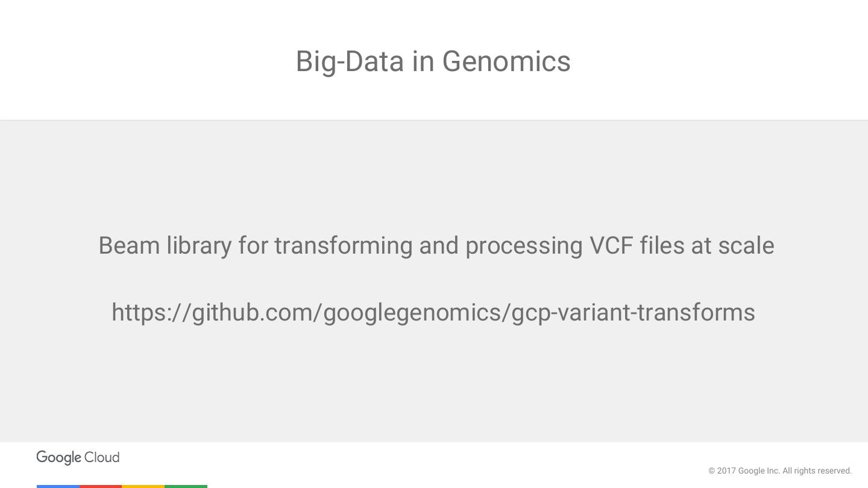Open the GitHub gcp-variant-transforms link

[x=433, y=313]
